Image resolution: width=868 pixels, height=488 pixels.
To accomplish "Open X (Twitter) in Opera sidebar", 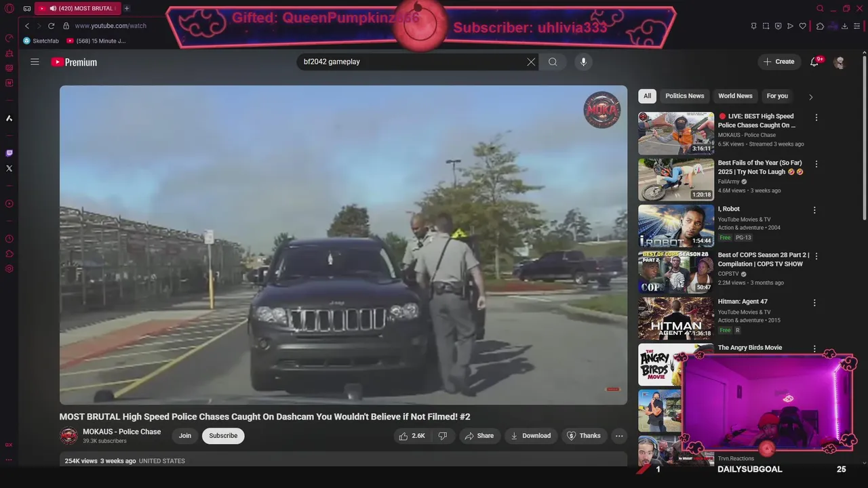I will pyautogui.click(x=9, y=168).
